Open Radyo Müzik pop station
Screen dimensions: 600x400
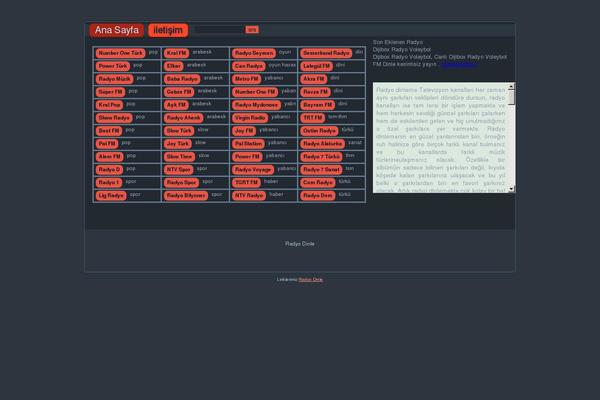114,79
